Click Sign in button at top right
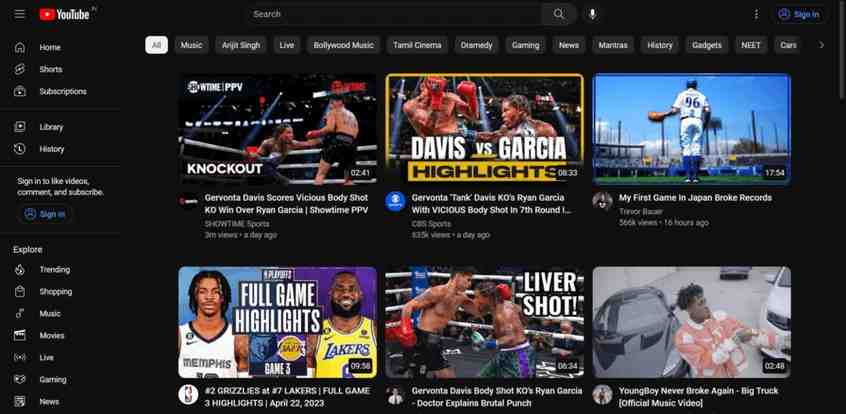Viewport: 846px width, 414px height. pyautogui.click(x=800, y=15)
